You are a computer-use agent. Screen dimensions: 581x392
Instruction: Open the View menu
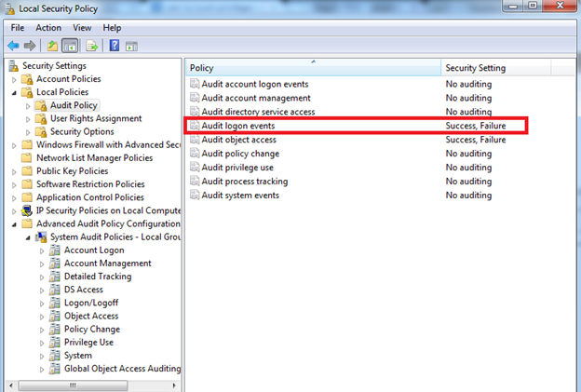tap(82, 28)
